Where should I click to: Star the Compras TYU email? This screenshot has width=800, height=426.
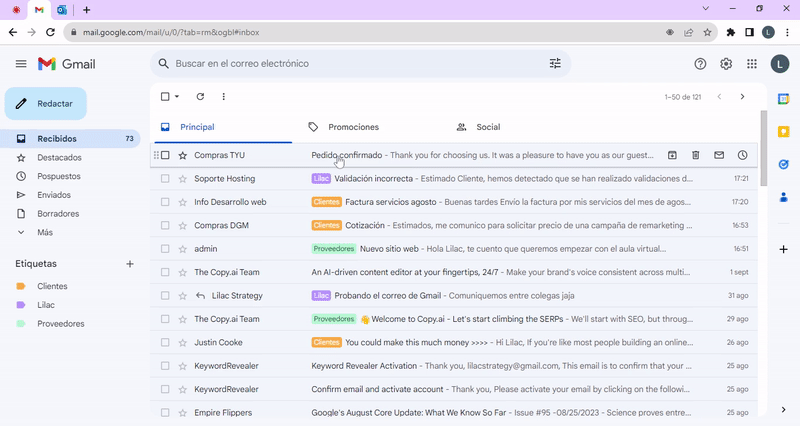[x=183, y=155]
